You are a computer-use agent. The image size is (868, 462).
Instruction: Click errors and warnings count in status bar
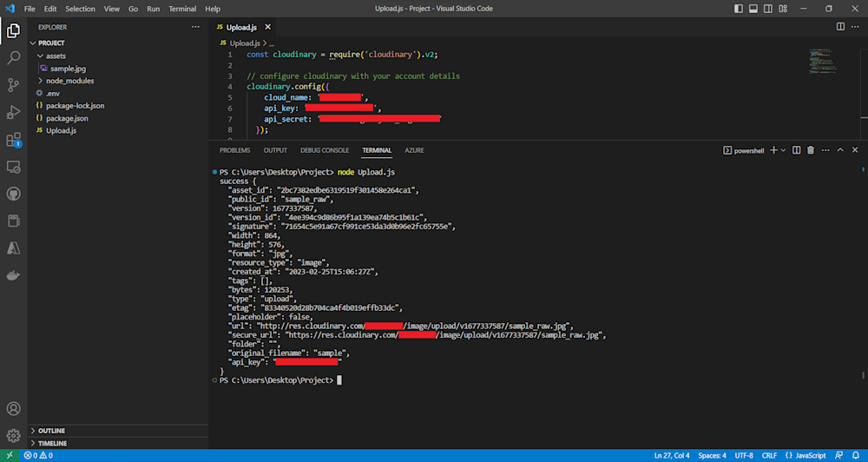38,455
